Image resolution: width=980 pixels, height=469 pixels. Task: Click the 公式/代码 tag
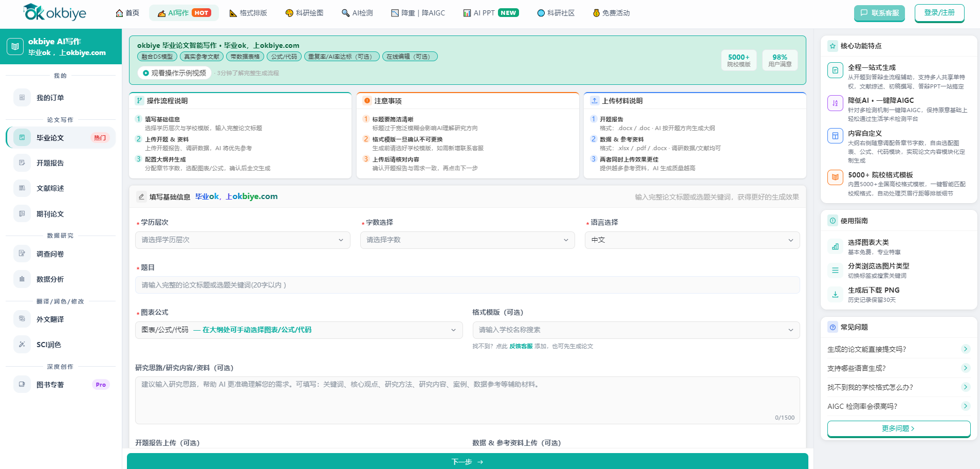coord(284,57)
